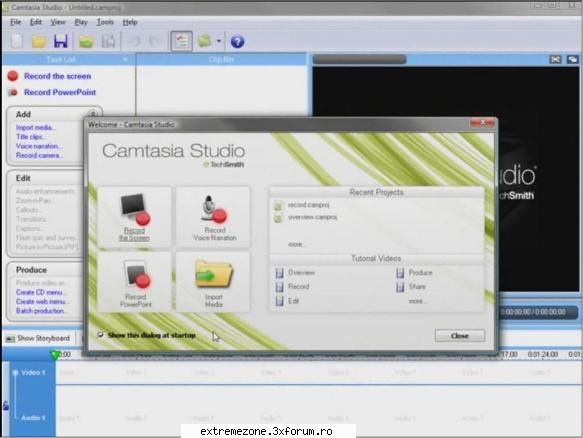Play the Edit tutorial video

coord(287,301)
